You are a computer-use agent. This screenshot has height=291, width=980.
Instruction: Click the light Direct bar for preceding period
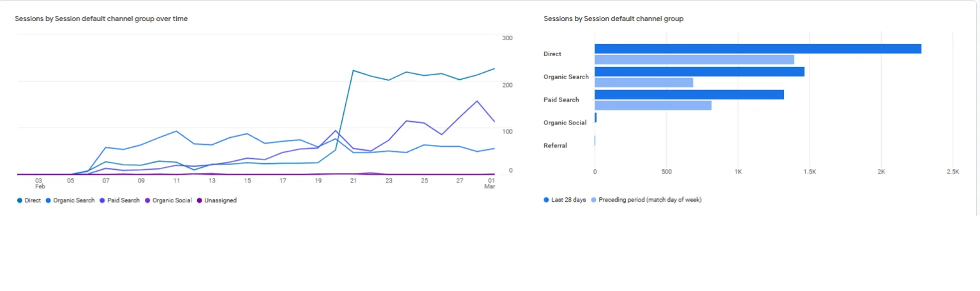click(x=694, y=59)
